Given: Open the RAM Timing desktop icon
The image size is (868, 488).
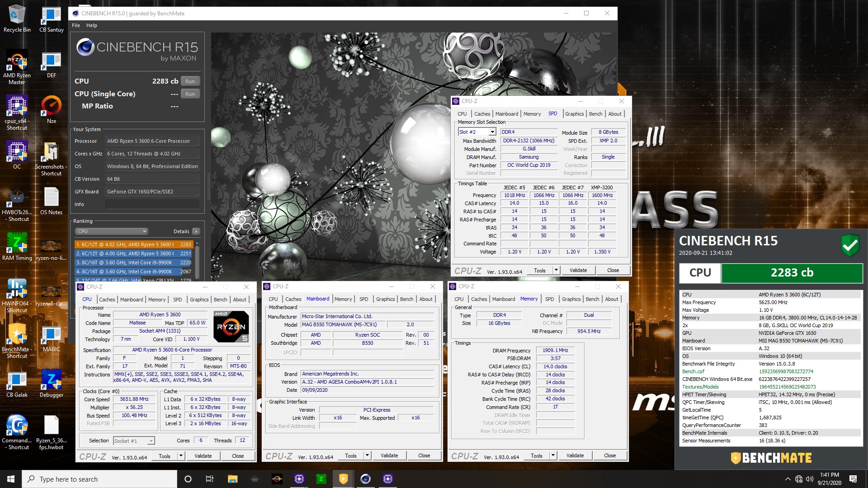Looking at the screenshot, I should point(17,247).
